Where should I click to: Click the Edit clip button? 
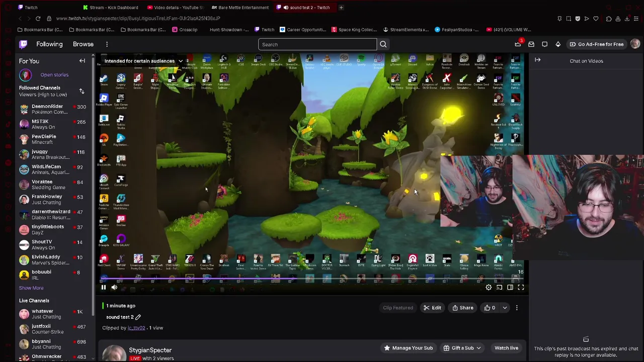[x=432, y=308]
